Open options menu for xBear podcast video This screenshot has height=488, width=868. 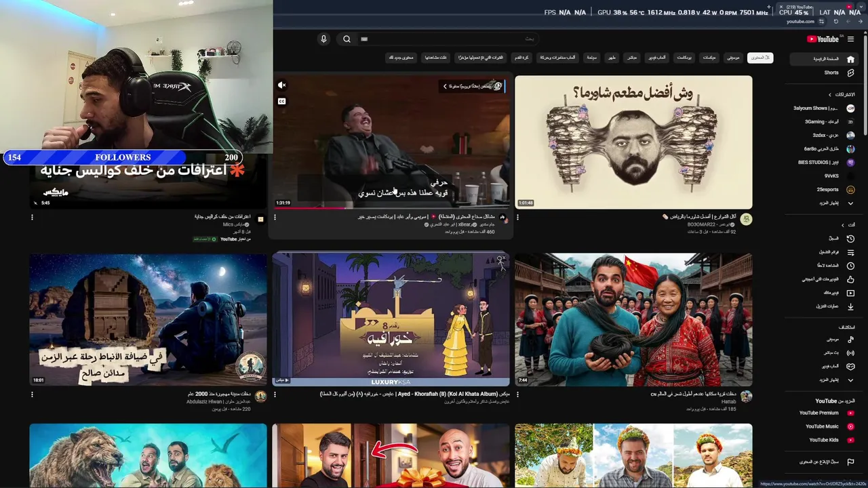pos(275,218)
